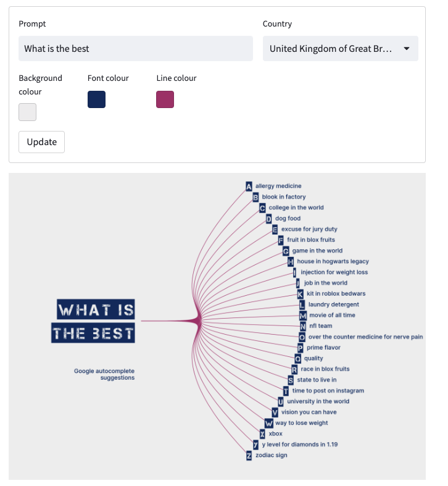The height and width of the screenshot is (486, 448).
Task: Open the Background colour swatch
Action: click(28, 112)
